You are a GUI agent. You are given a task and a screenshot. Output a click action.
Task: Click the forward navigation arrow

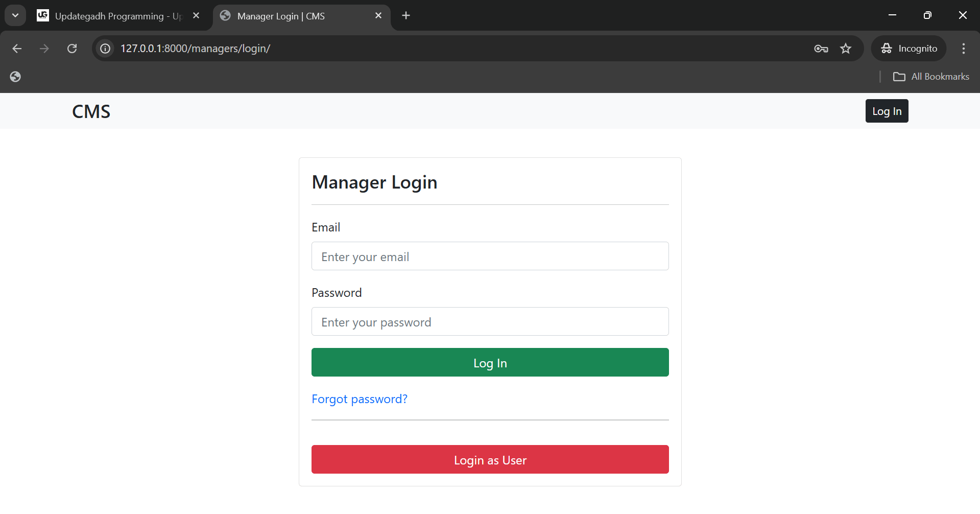[44, 48]
